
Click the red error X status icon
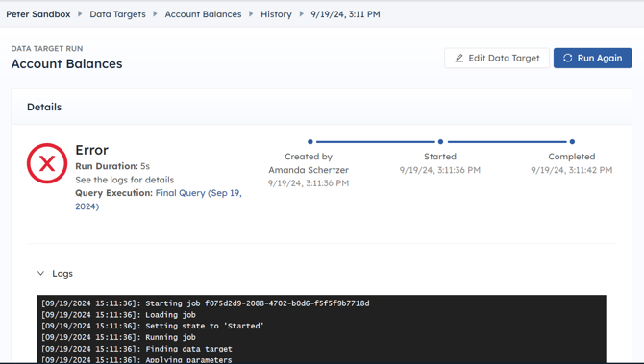pos(47,163)
